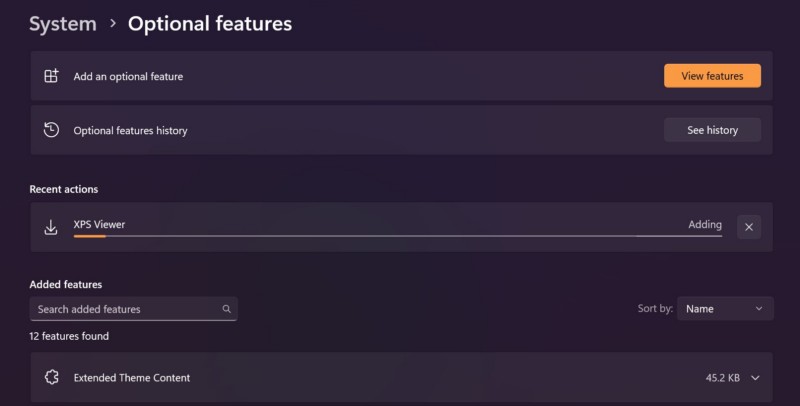Open the See history button
The height and width of the screenshot is (406, 800).
(x=712, y=130)
